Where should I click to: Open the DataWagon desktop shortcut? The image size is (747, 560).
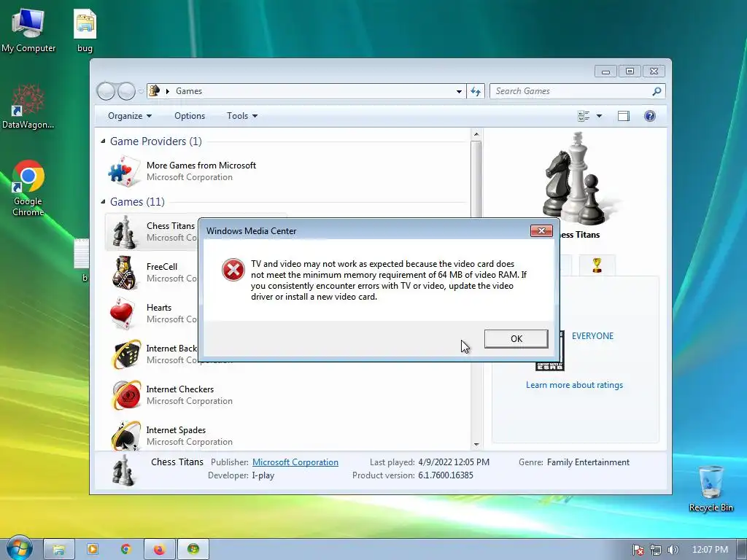click(x=28, y=106)
